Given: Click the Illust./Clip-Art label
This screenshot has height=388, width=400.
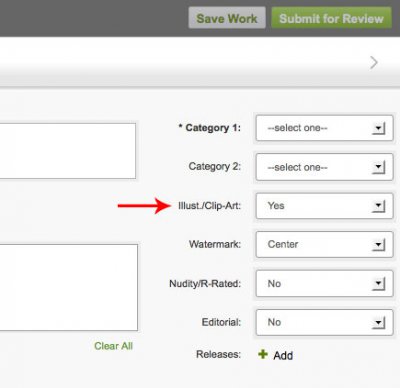Looking at the screenshot, I should pos(209,206).
